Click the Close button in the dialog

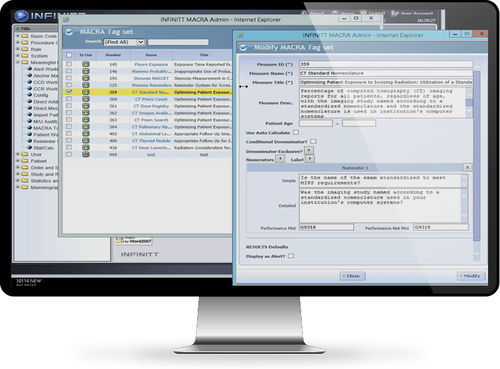(x=352, y=276)
